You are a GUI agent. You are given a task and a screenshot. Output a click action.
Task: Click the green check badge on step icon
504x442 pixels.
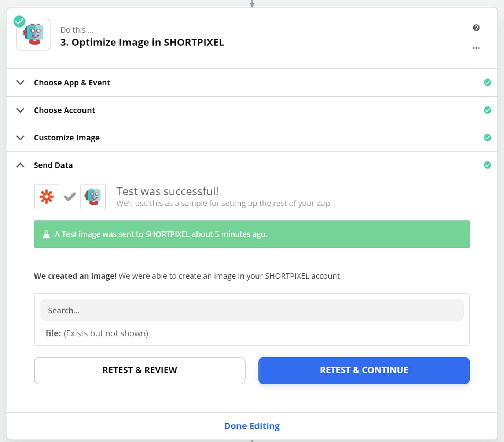tap(19, 22)
